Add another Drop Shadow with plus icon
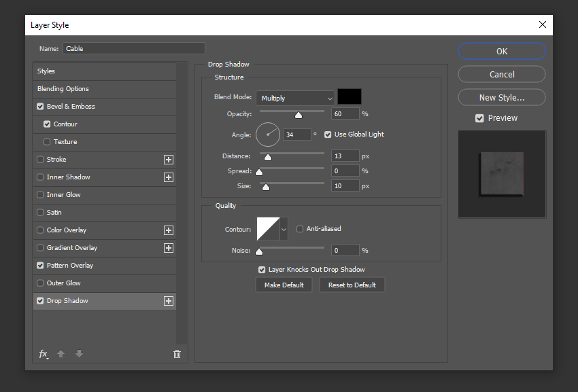 pos(169,301)
